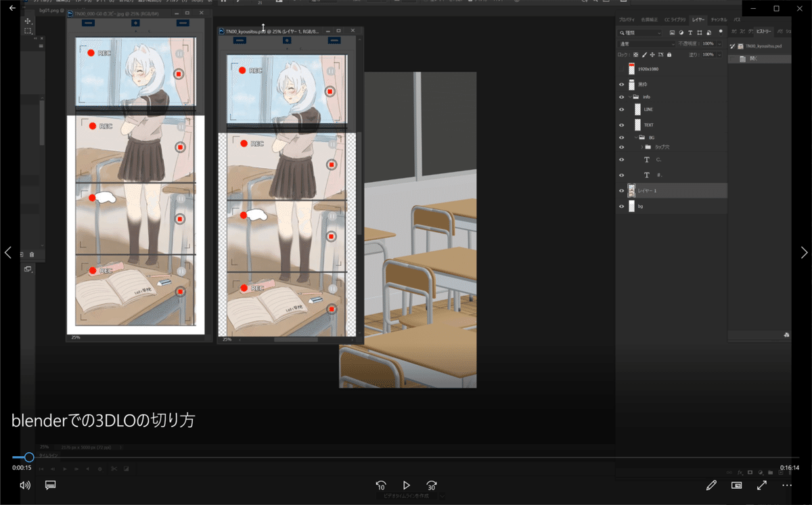This screenshot has width=812, height=505.
Task: Open the opacity 100% dropdown arrow
Action: pos(719,43)
